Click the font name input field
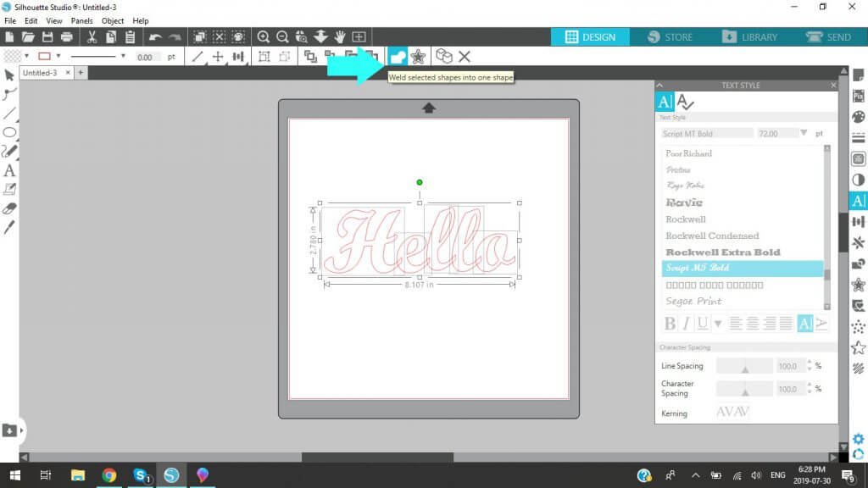The height and width of the screenshot is (488, 868). click(x=707, y=133)
